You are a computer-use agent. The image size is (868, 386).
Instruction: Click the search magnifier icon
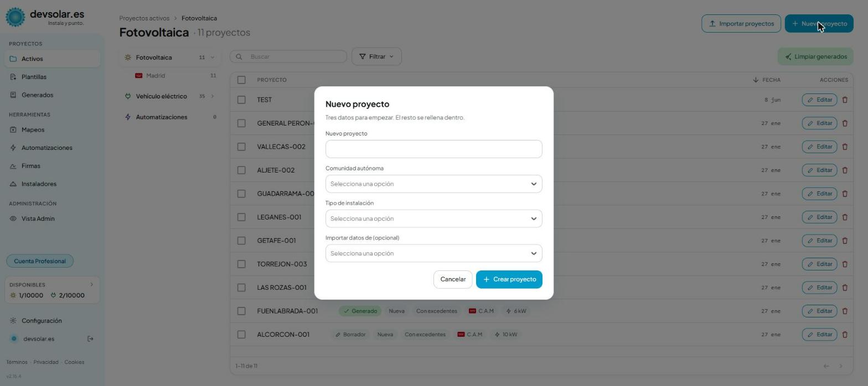pos(239,56)
